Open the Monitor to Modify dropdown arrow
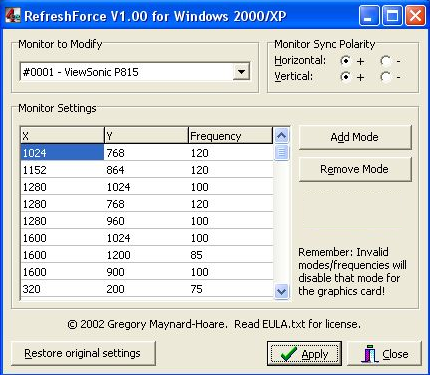This screenshot has height=375, width=430. coord(241,72)
